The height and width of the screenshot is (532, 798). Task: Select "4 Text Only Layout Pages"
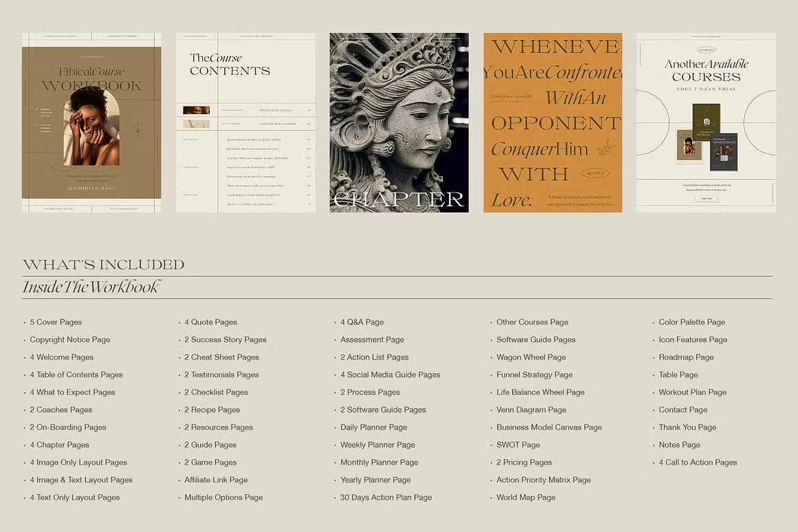point(75,498)
